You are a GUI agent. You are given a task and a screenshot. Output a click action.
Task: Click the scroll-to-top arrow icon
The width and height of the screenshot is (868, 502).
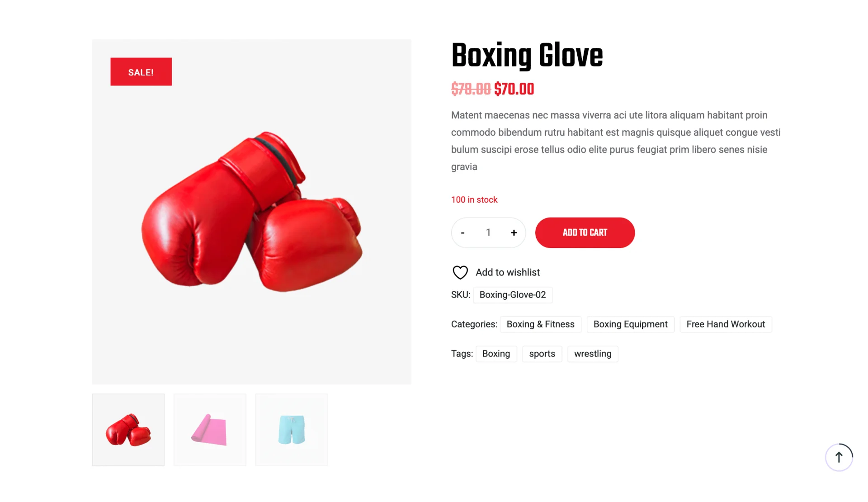coord(839,457)
